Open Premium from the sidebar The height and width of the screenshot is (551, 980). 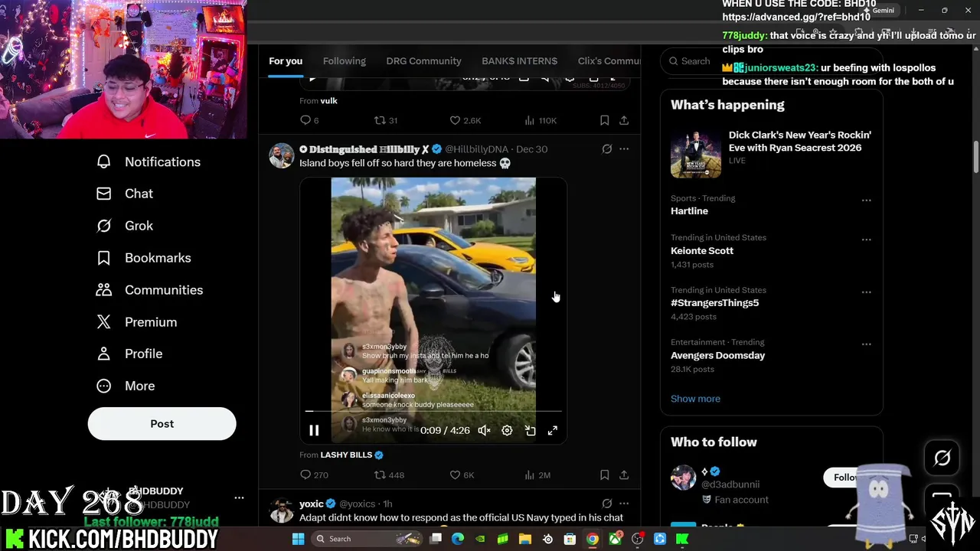tap(136, 322)
